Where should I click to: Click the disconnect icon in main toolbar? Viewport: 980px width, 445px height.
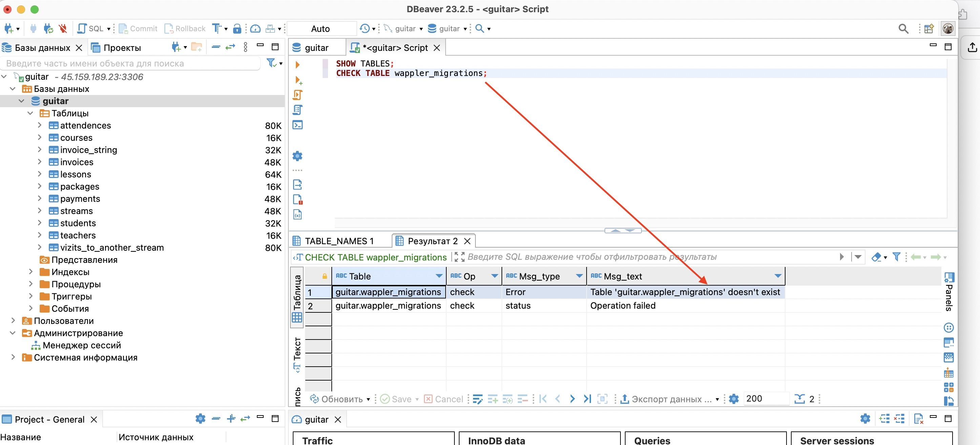point(63,28)
